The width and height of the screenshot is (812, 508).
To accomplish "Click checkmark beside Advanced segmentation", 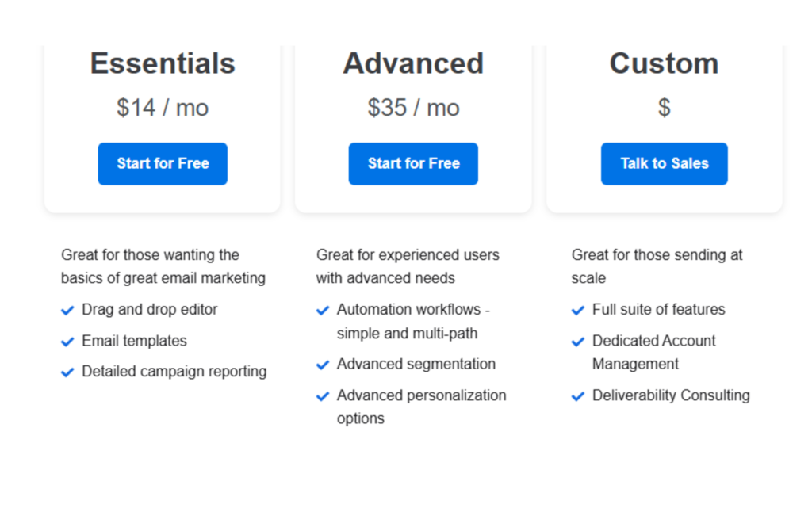I will (x=323, y=365).
